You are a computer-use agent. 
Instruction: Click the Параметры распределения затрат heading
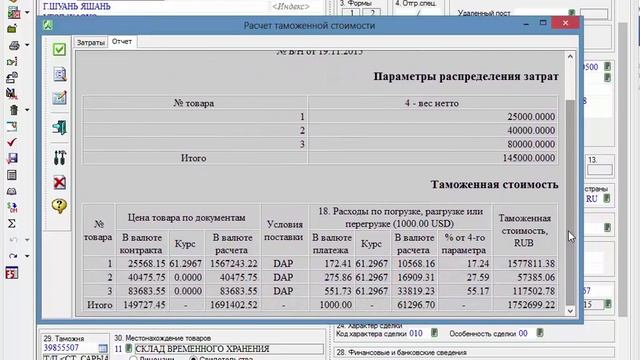pos(466,77)
